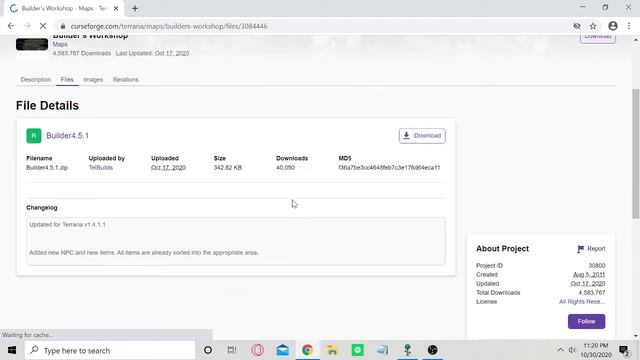
Task: Switch to the Description tab
Action: point(36,80)
